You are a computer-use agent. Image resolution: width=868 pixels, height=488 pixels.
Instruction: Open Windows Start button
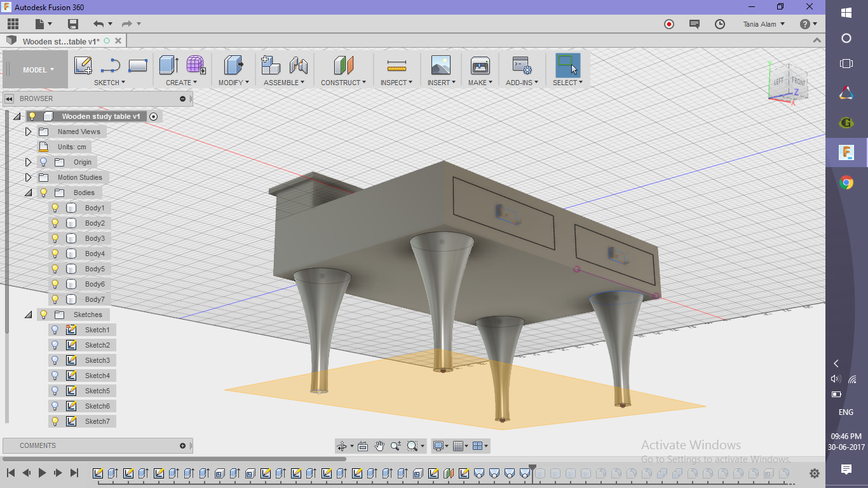point(846,12)
